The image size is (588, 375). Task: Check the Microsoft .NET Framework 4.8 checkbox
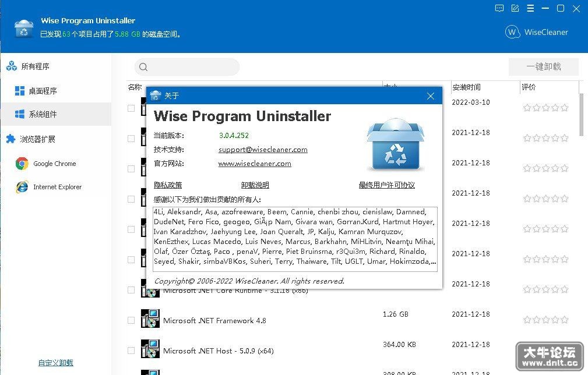click(131, 320)
